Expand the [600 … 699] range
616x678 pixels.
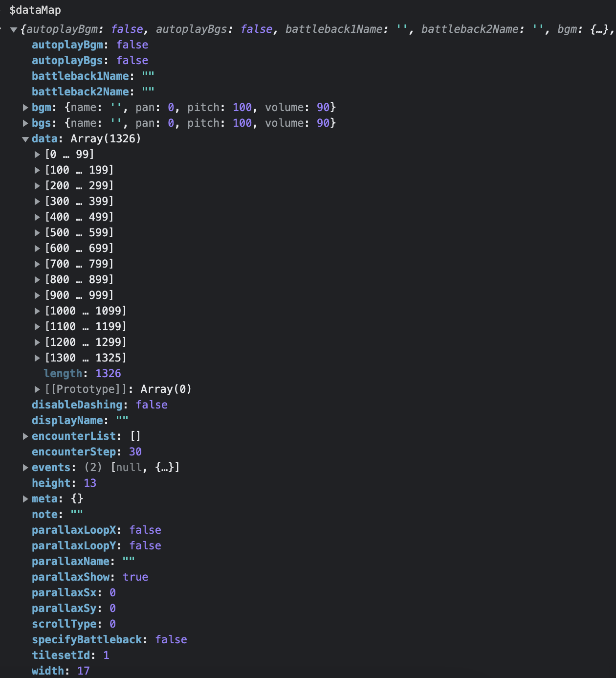pos(37,249)
